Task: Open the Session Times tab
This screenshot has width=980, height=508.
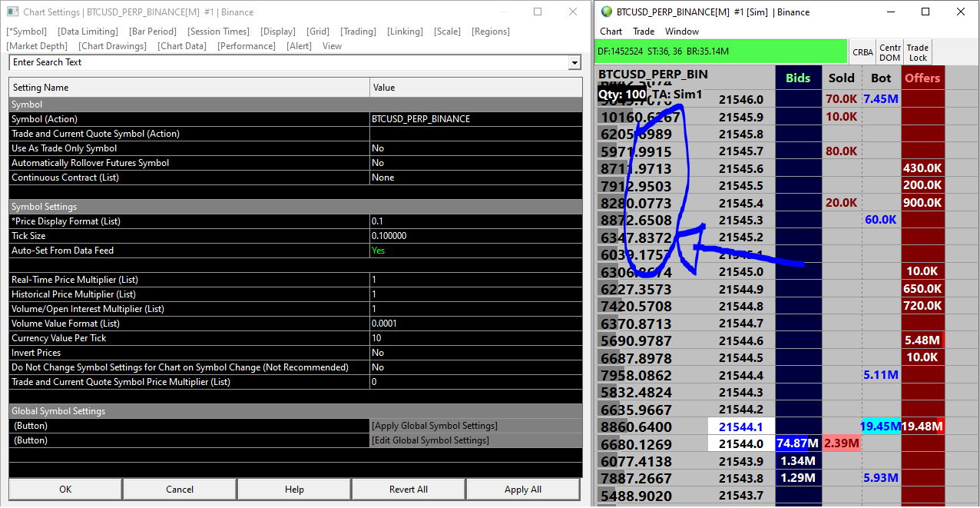Action: (x=219, y=32)
